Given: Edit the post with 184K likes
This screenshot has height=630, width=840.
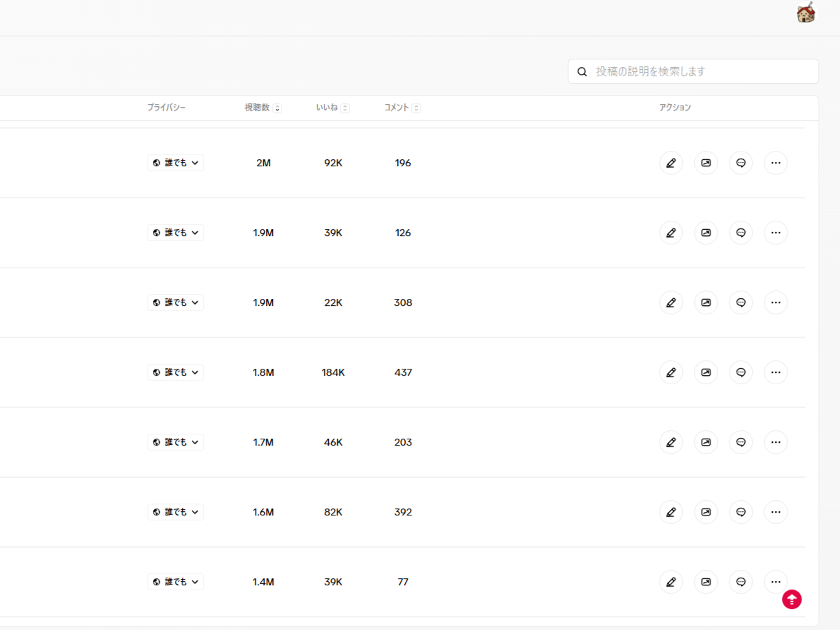Looking at the screenshot, I should coord(671,372).
